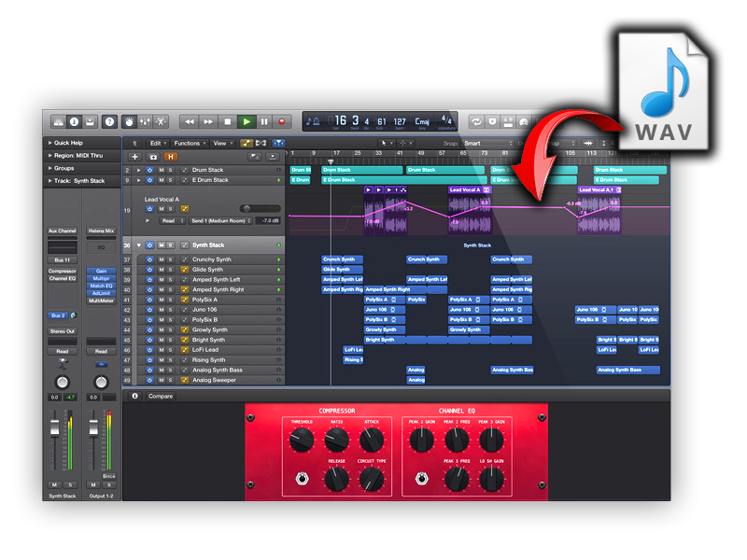Screen dimensions: 747x560
Task: Open the Mixer from the toolbar
Action: (146, 121)
